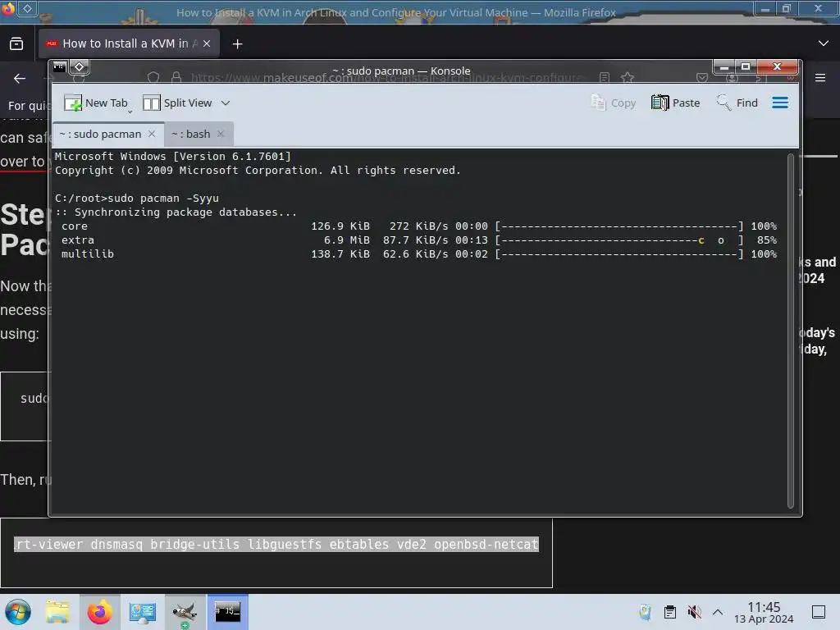The width and height of the screenshot is (840, 630).
Task: Open the system settings taskbar icon
Action: 142,612
